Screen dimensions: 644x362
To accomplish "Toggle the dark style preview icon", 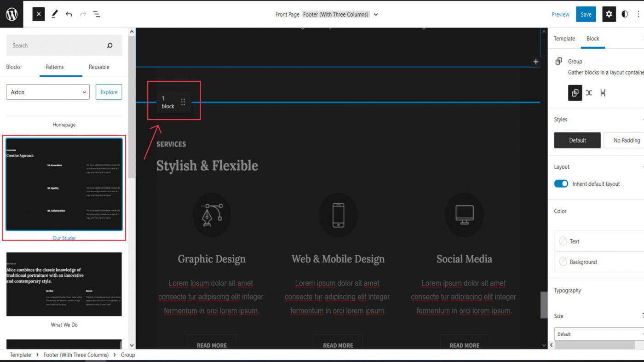I will click(625, 14).
